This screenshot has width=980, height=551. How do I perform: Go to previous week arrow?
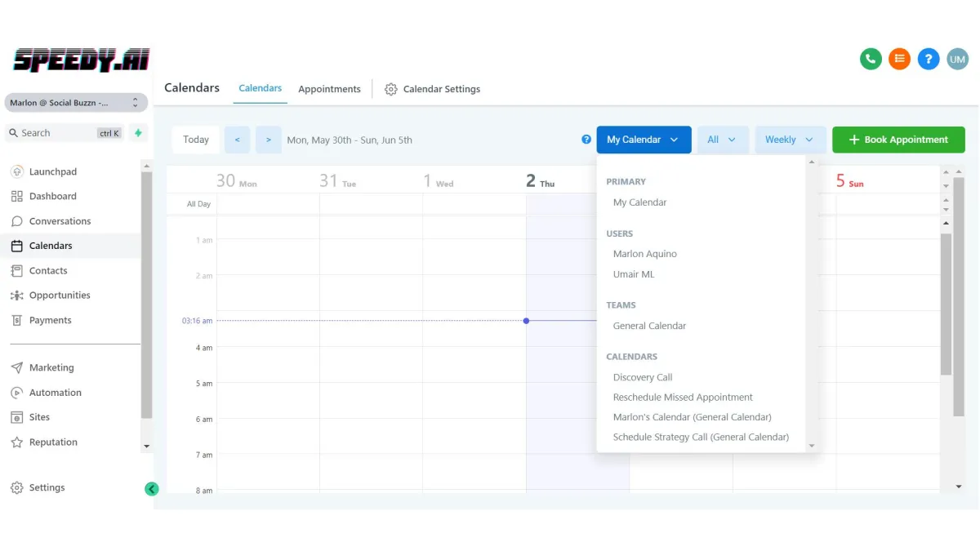pos(237,140)
